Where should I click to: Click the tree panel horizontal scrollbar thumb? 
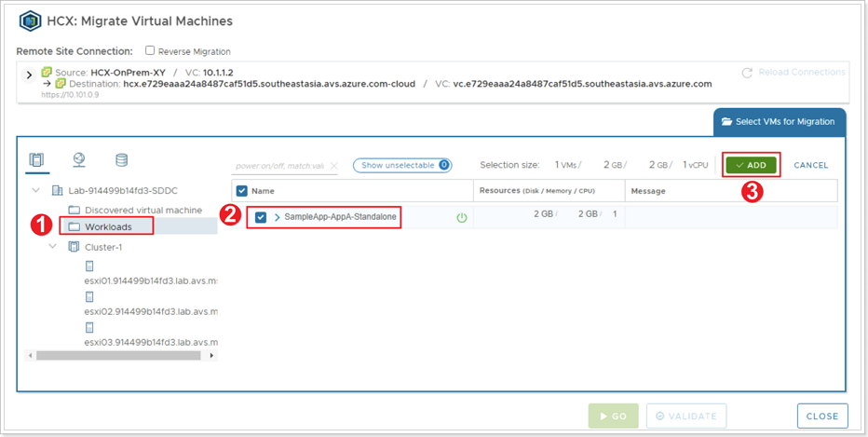(118, 356)
